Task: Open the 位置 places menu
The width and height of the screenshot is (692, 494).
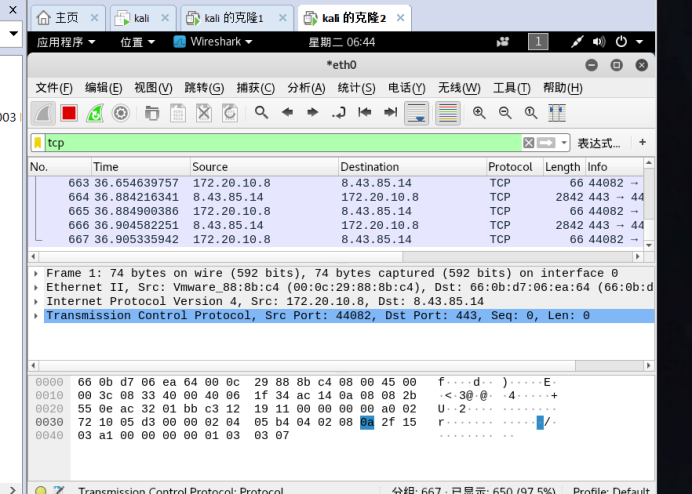Action: (138, 42)
